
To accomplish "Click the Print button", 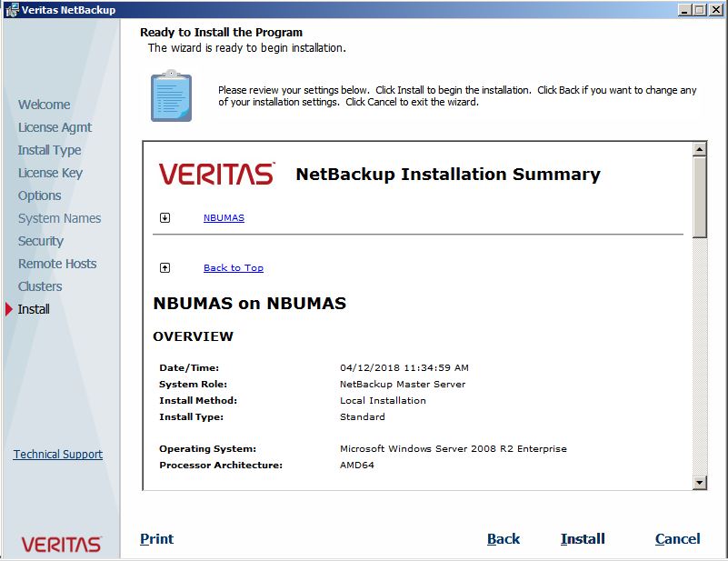I will pyautogui.click(x=156, y=539).
